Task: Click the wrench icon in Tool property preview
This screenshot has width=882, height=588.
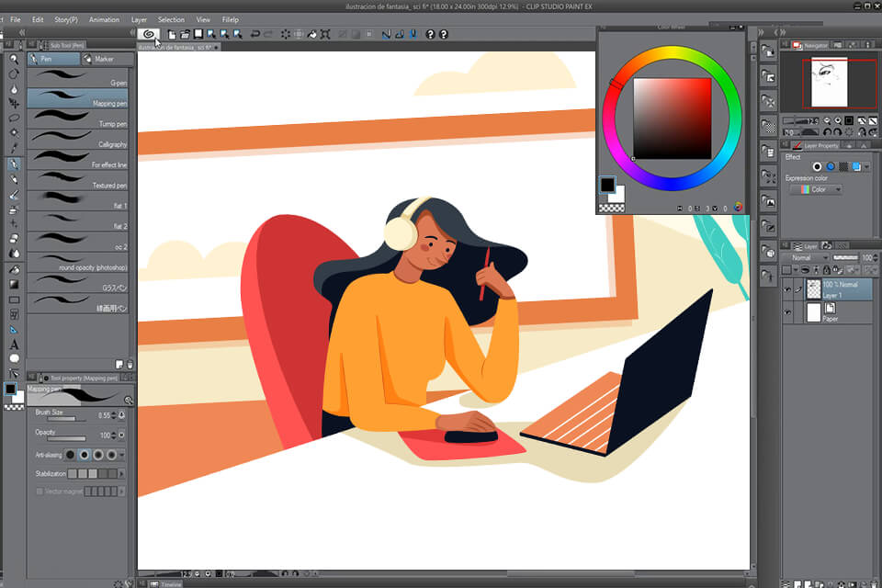Action: [x=129, y=400]
